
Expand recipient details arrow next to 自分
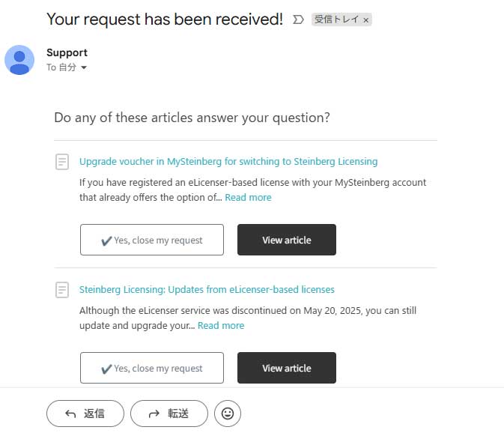(x=84, y=68)
